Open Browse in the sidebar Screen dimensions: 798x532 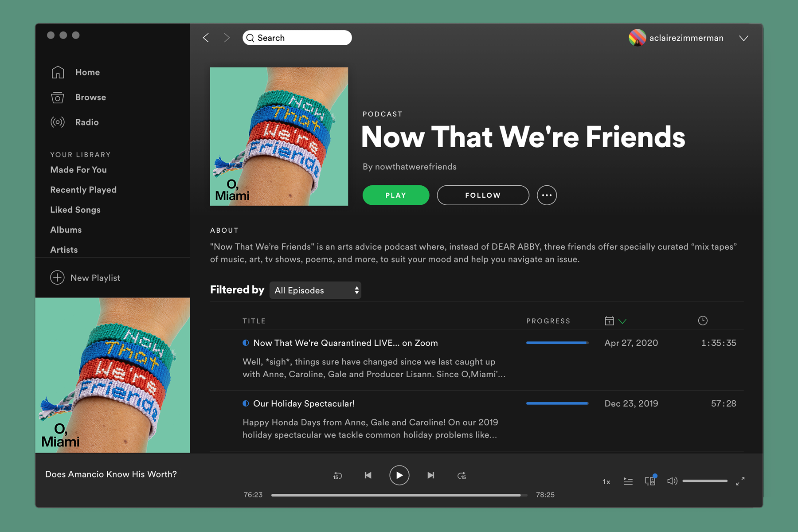pos(90,97)
